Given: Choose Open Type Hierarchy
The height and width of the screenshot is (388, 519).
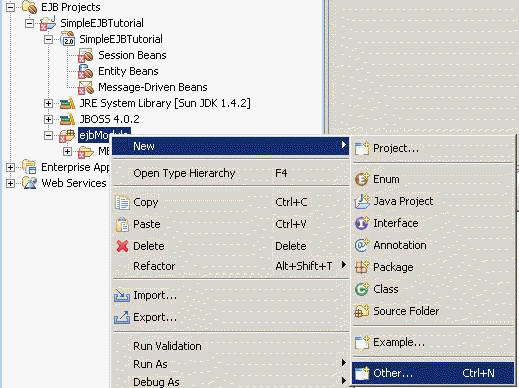Looking at the screenshot, I should [x=230, y=173].
